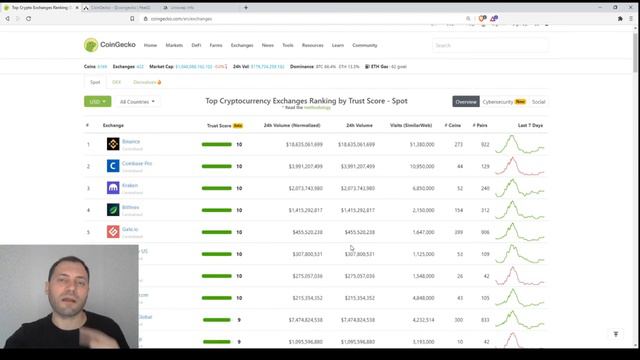The width and height of the screenshot is (640, 360).
Task: Click the CoinGecko logo
Action: pos(109,45)
